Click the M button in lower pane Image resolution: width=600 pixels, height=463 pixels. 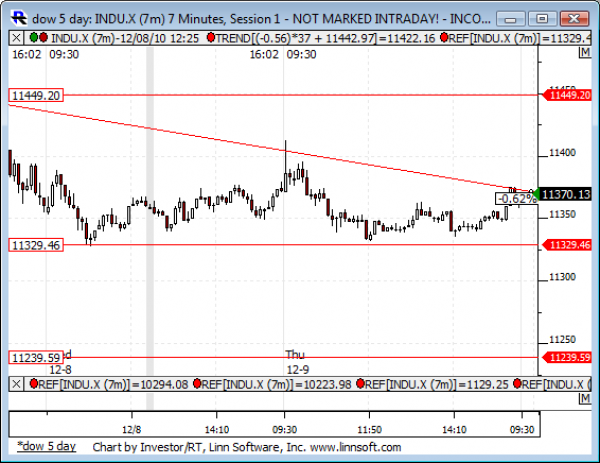click(585, 398)
